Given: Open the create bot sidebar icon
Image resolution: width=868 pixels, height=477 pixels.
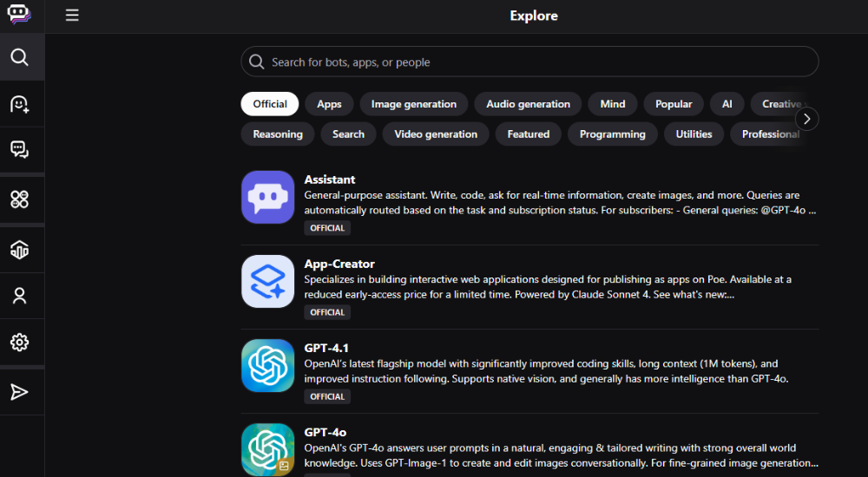Looking at the screenshot, I should click(19, 104).
